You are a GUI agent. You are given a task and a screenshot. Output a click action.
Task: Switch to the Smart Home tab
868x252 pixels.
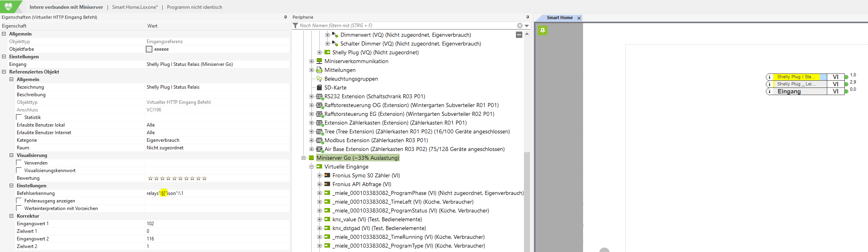point(559,18)
